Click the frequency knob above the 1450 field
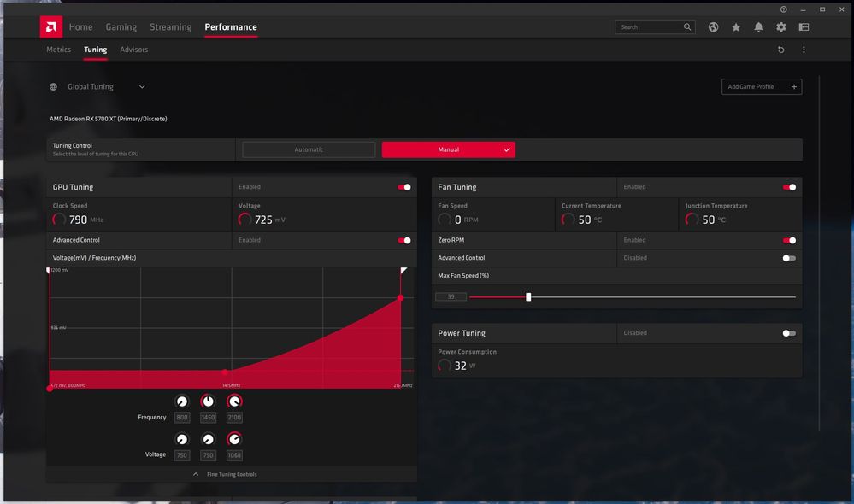The height and width of the screenshot is (504, 854). pyautogui.click(x=208, y=401)
